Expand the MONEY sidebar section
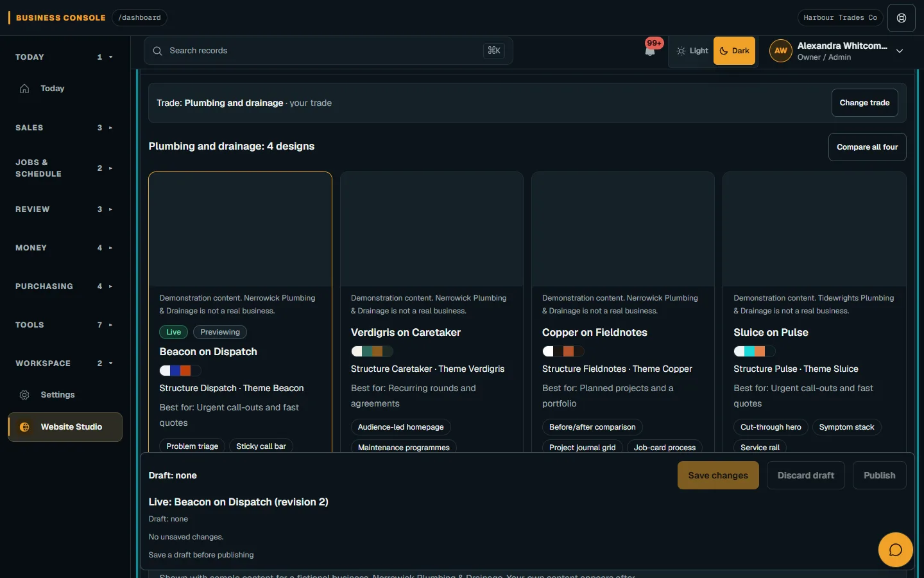924x578 pixels. click(x=65, y=248)
